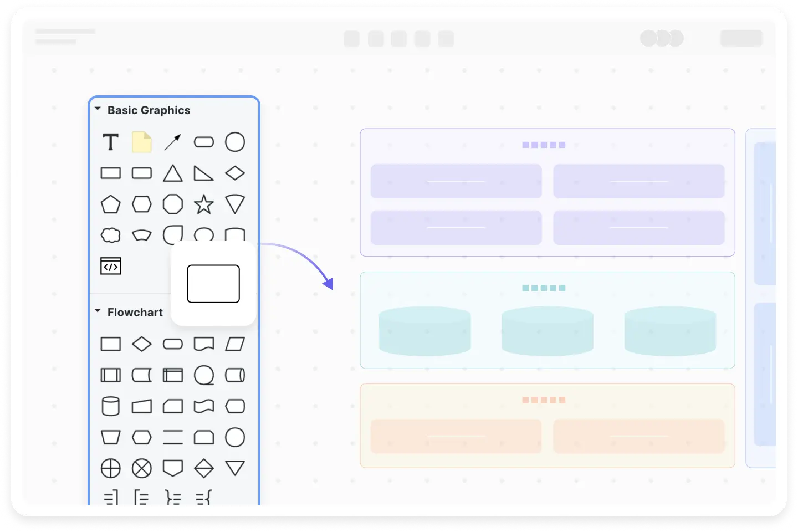Choose the star shape
Image resolution: width=798 pixels, height=532 pixels.
(204, 204)
